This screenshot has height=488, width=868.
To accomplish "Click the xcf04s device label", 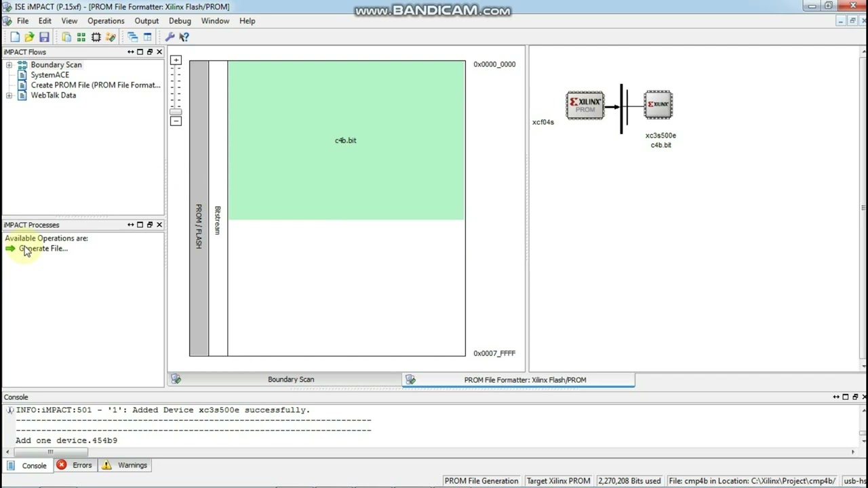I will coord(543,123).
